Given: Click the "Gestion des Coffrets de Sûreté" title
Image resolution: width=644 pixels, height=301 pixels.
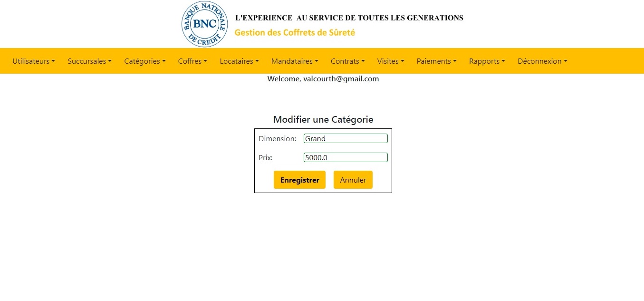Looking at the screenshot, I should coord(295,32).
